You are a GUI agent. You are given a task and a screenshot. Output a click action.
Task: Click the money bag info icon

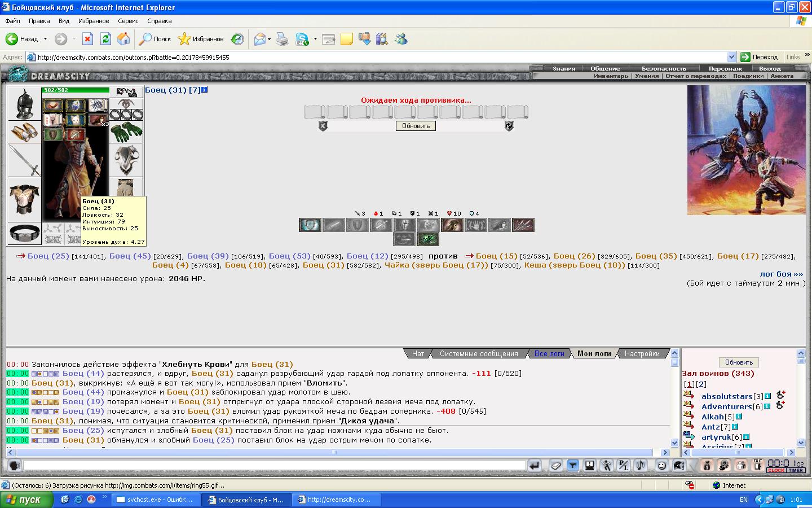click(x=707, y=466)
